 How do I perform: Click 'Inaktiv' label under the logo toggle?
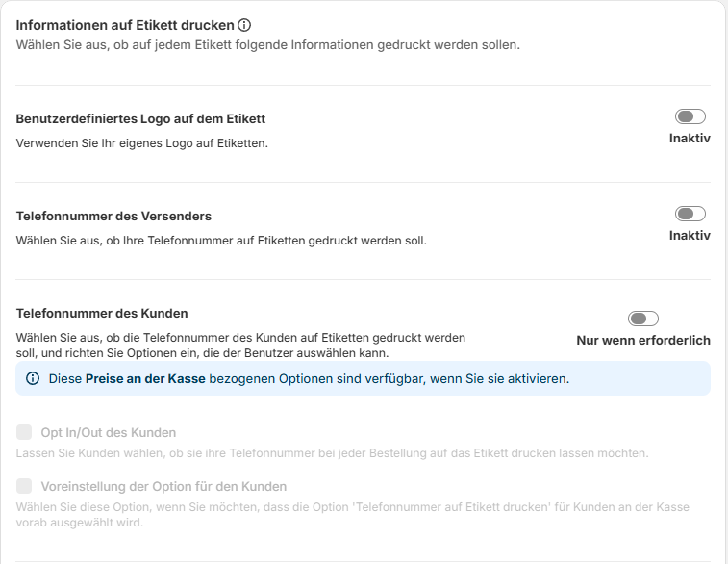point(690,138)
